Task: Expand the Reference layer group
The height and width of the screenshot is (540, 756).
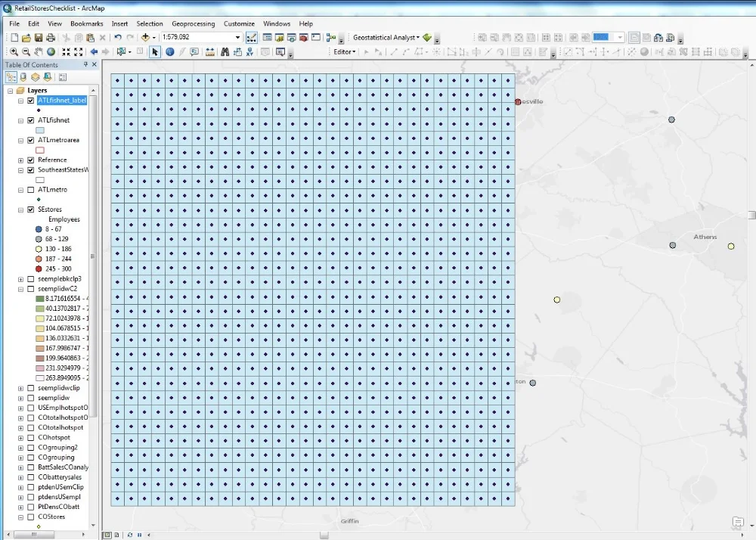Action: (20, 160)
